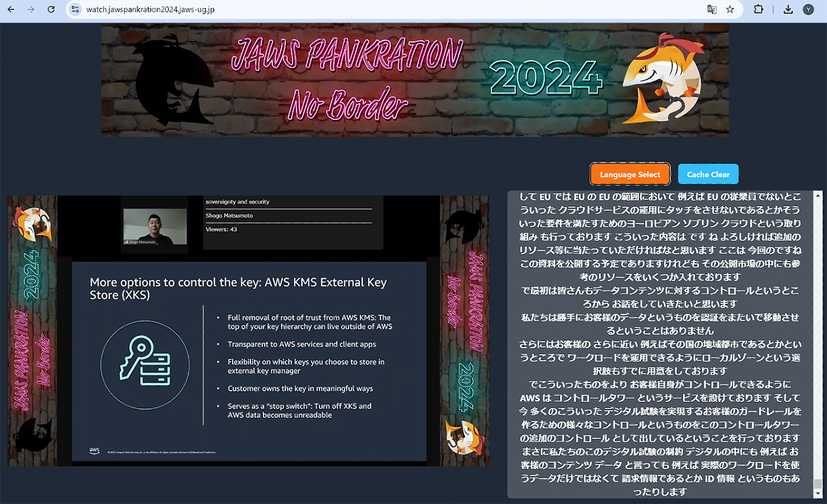Click bullet "Customer owns the key in meaningful ways"
This screenshot has height=504, width=827.
tap(300, 388)
